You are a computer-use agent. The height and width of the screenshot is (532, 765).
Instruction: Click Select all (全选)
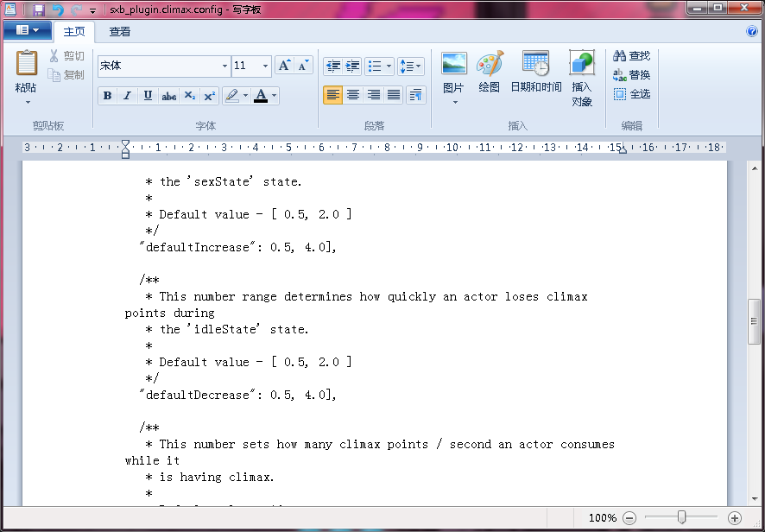[x=632, y=94]
